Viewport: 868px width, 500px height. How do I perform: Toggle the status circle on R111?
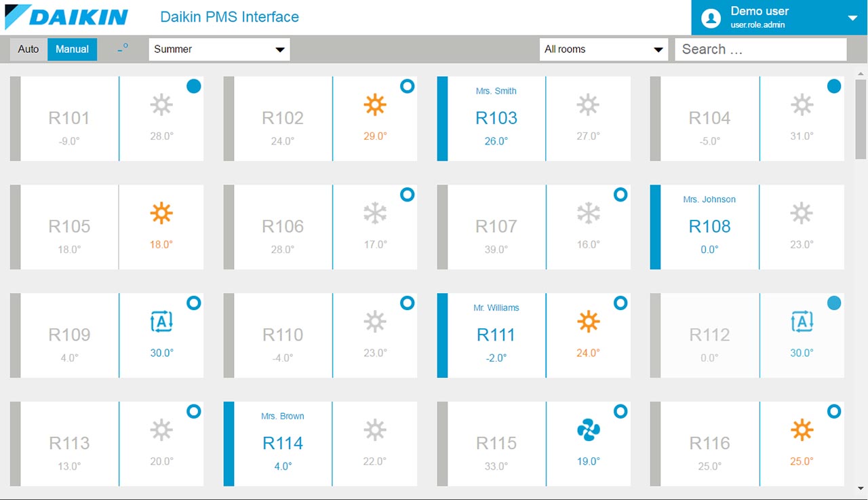coord(620,303)
